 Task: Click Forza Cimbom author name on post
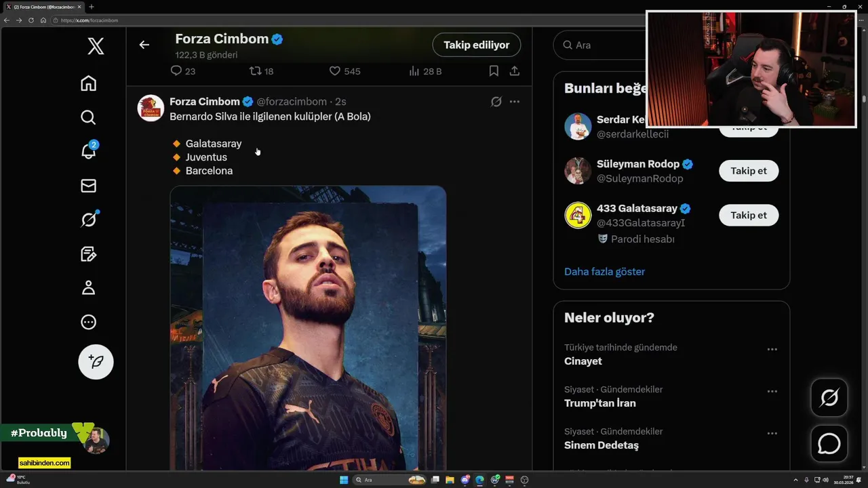click(205, 102)
